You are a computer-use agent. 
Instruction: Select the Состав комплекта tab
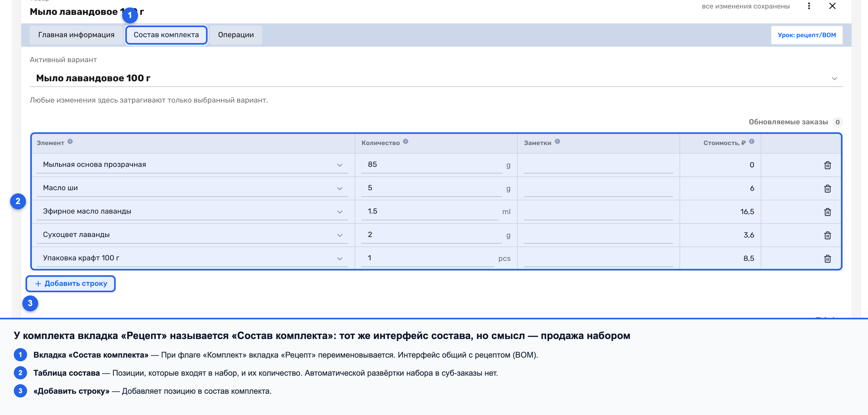point(166,35)
